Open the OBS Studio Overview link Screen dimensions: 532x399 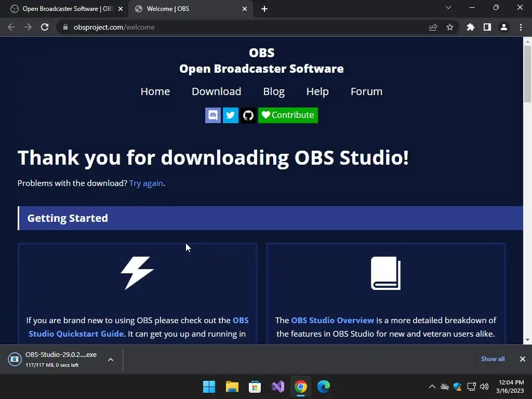[x=332, y=320]
